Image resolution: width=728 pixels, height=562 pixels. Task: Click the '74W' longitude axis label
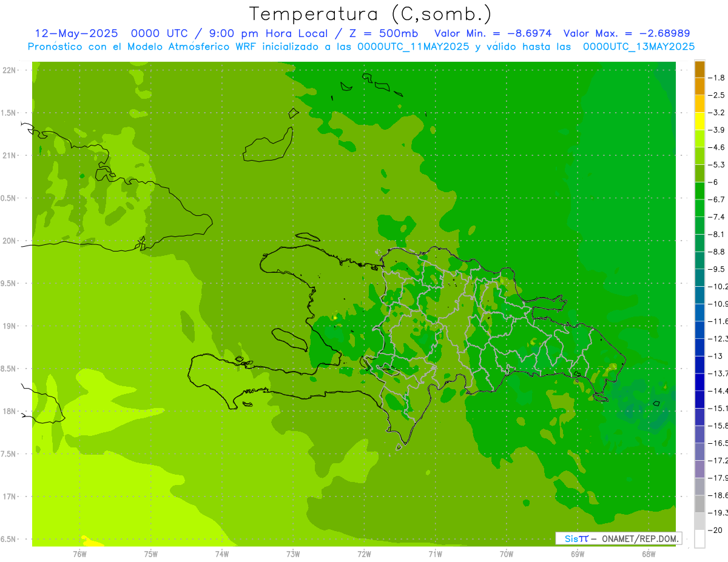222,554
